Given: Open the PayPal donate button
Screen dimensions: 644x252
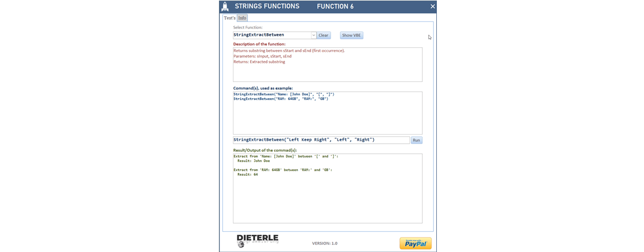Looking at the screenshot, I should pos(415,243).
